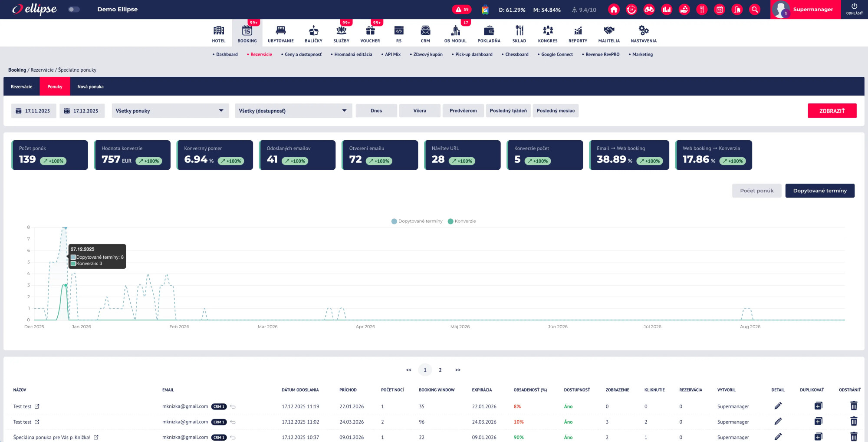Open the Všetky (dostupnosť) dropdown
The height and width of the screenshot is (442, 868).
[293, 111]
